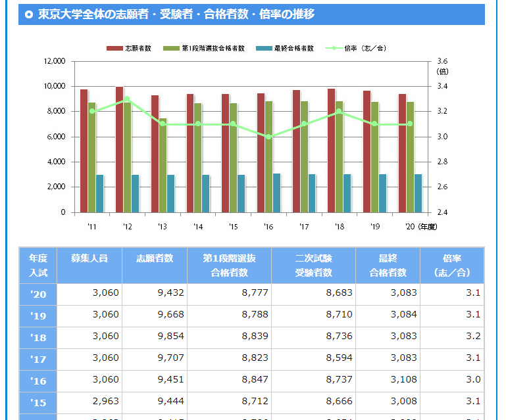Click the 3.6 right axis label
Image resolution: width=506 pixels, height=420 pixels.
pyautogui.click(x=442, y=61)
